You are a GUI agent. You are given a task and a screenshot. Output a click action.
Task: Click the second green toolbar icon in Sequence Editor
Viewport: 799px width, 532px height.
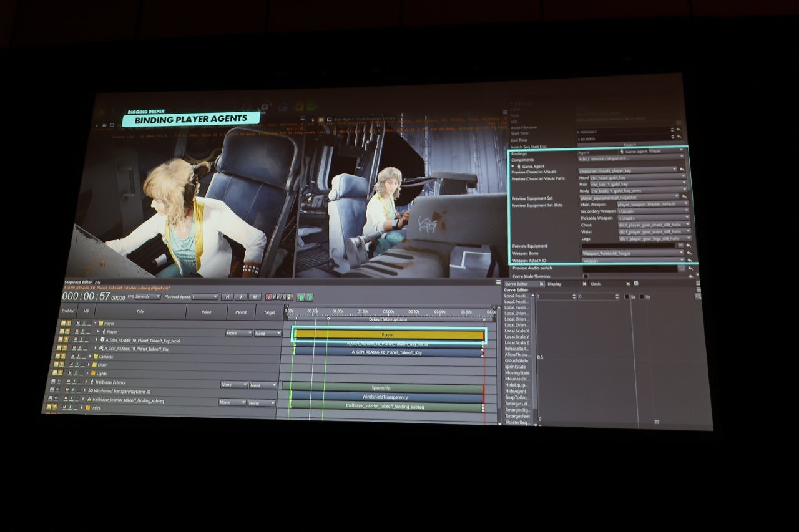pos(309,297)
